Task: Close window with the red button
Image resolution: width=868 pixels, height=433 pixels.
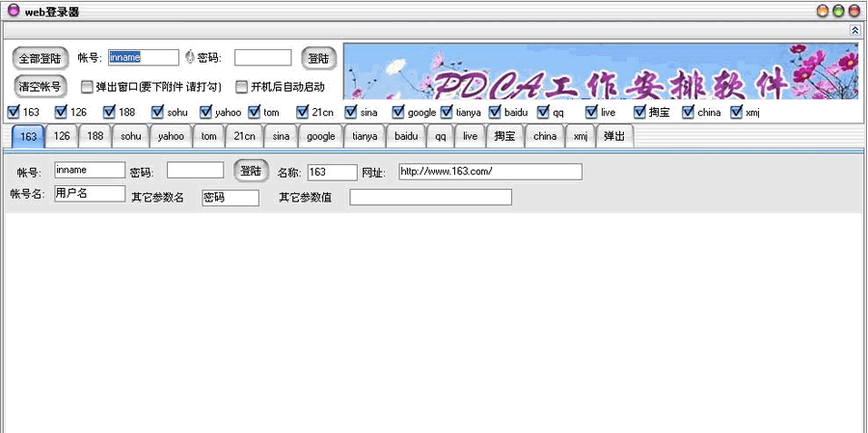Action: coord(854,11)
